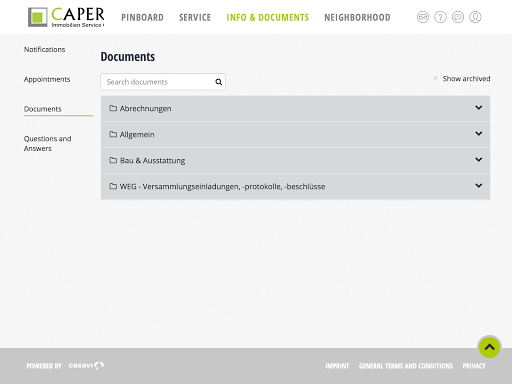Image resolution: width=512 pixels, height=384 pixels.
Task: Expand the Bau & Ausstattung chevron
Action: (479, 160)
